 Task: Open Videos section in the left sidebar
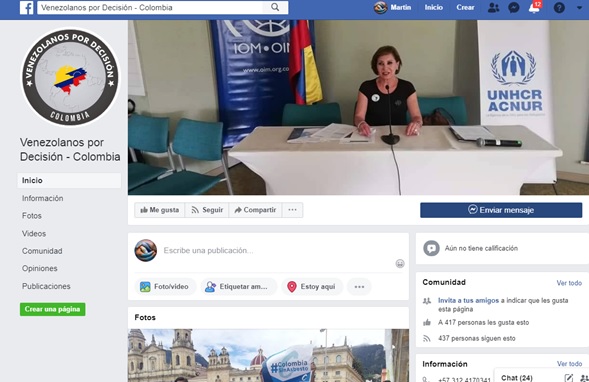click(34, 234)
